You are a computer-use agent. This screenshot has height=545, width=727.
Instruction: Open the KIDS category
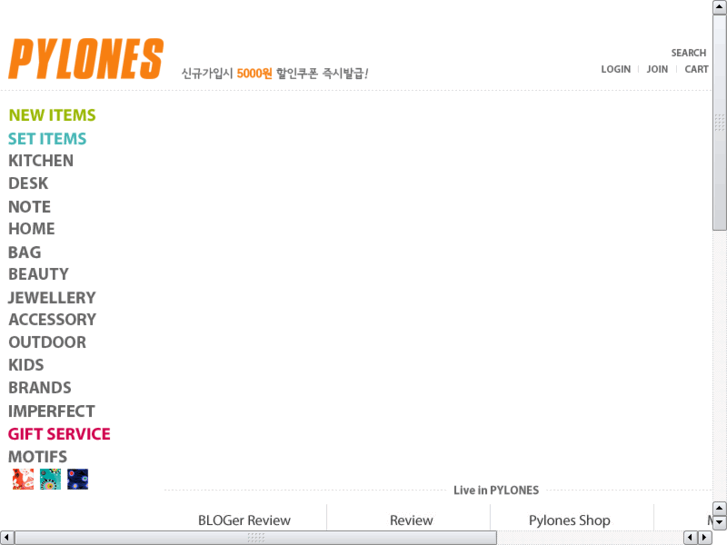26,365
